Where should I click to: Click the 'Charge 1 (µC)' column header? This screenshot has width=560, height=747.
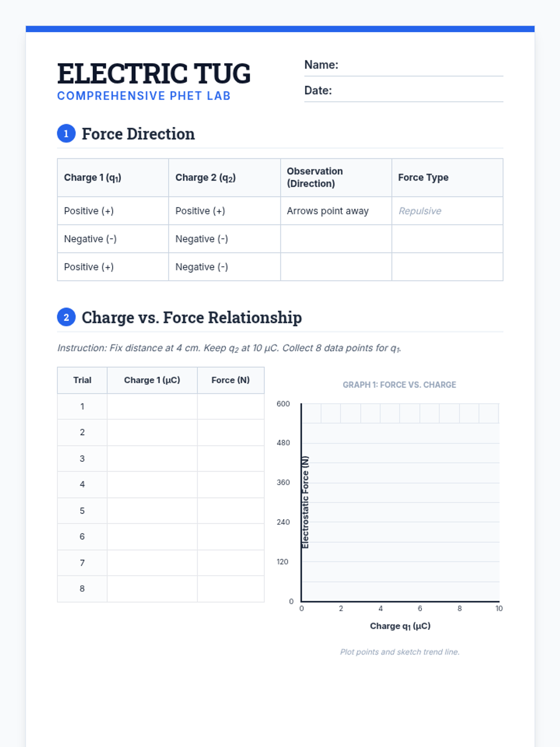(152, 380)
